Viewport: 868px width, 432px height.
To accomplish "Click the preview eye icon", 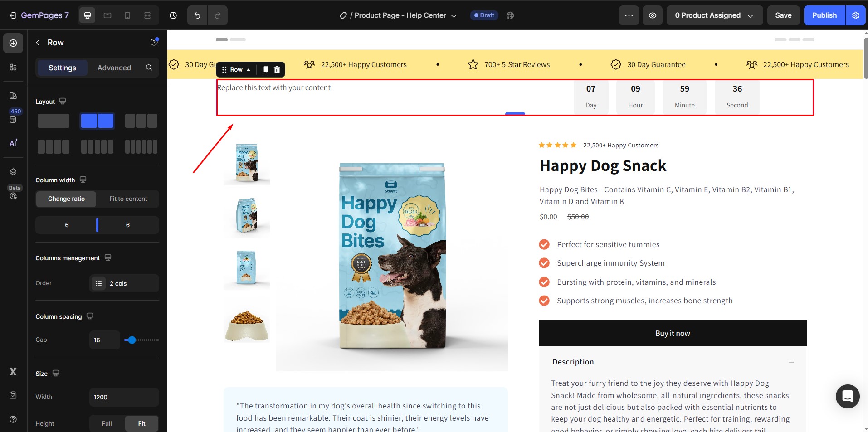I will tap(652, 15).
